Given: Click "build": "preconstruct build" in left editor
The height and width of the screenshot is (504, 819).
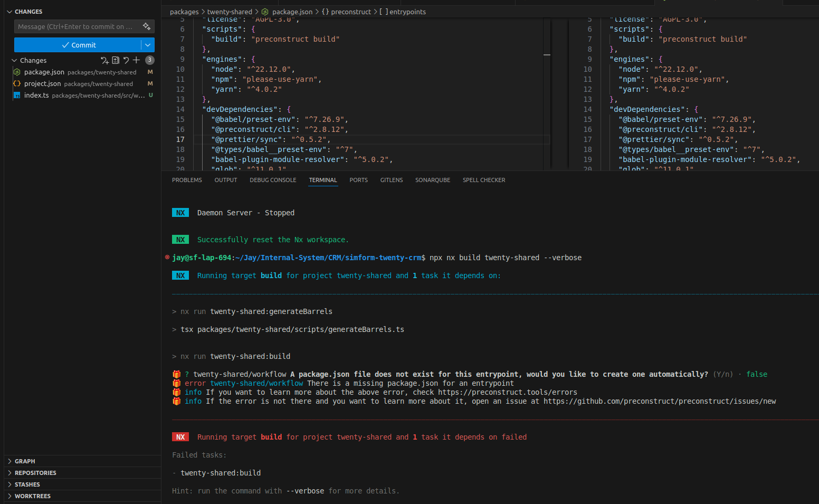Looking at the screenshot, I should coord(275,39).
